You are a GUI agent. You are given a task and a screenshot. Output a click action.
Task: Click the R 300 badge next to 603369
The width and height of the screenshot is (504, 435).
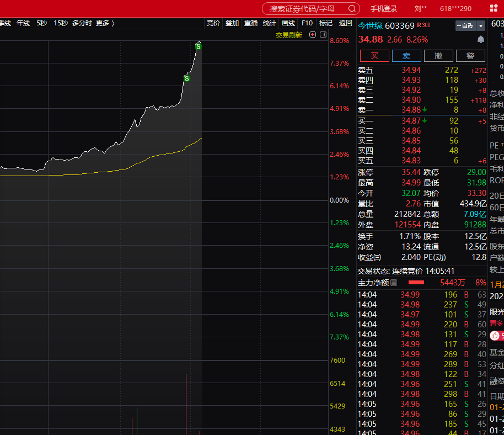[x=423, y=25]
